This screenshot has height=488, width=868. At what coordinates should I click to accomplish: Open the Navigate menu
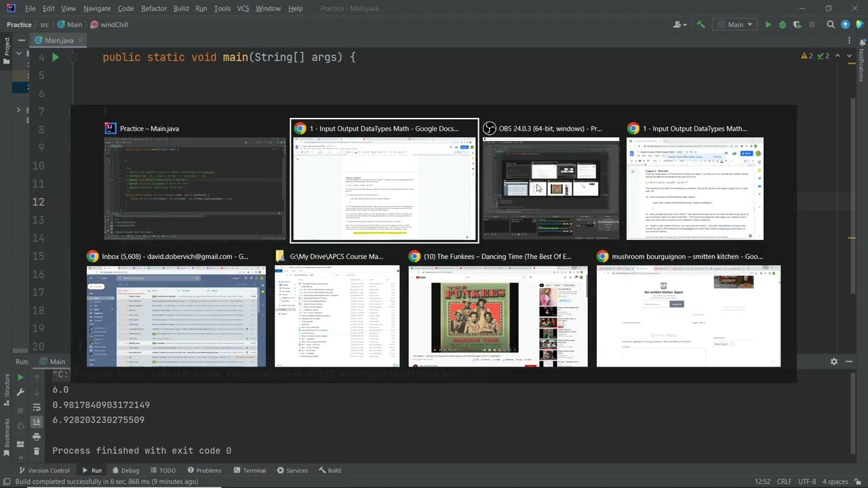pyautogui.click(x=97, y=8)
